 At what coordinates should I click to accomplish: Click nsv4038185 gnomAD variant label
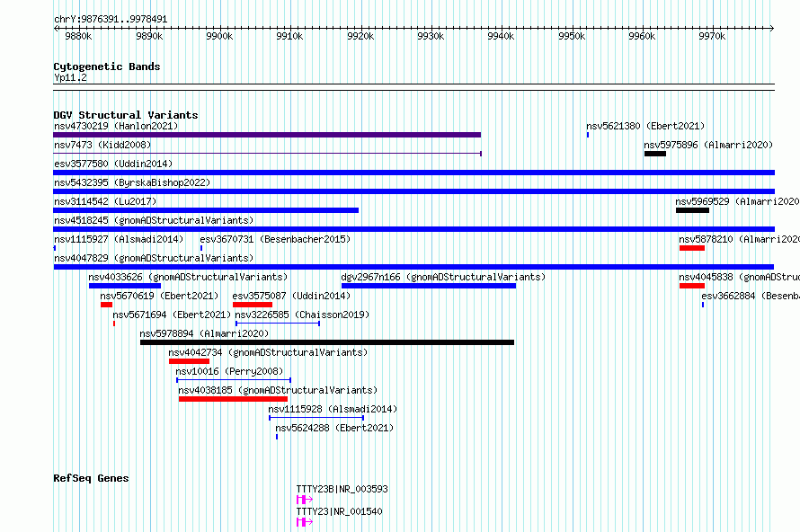click(278, 390)
